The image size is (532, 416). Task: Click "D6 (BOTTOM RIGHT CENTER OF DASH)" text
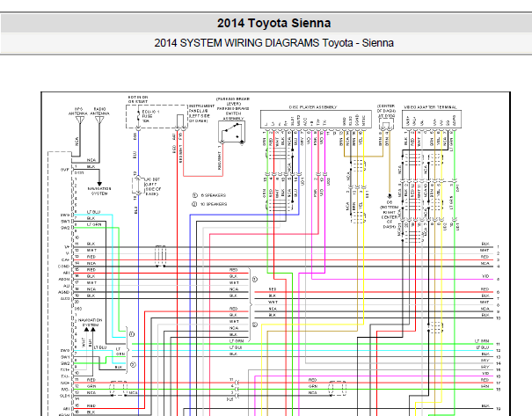coord(390,215)
